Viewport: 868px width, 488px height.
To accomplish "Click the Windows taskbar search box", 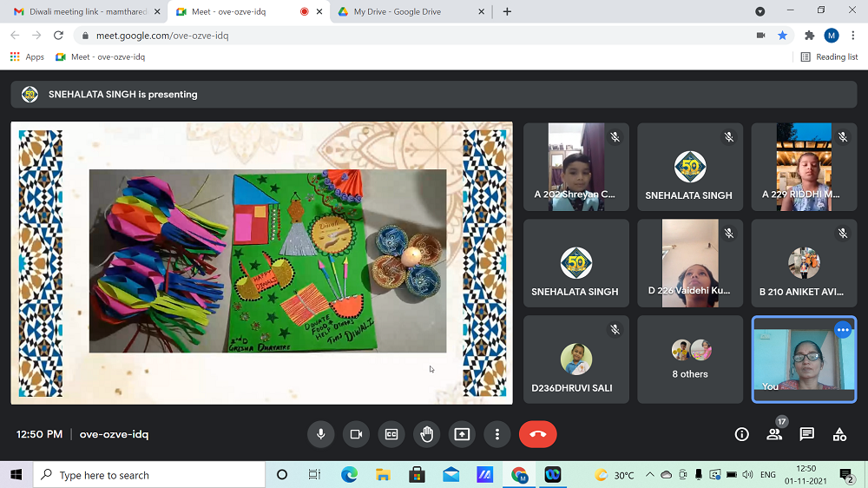I will [x=149, y=475].
